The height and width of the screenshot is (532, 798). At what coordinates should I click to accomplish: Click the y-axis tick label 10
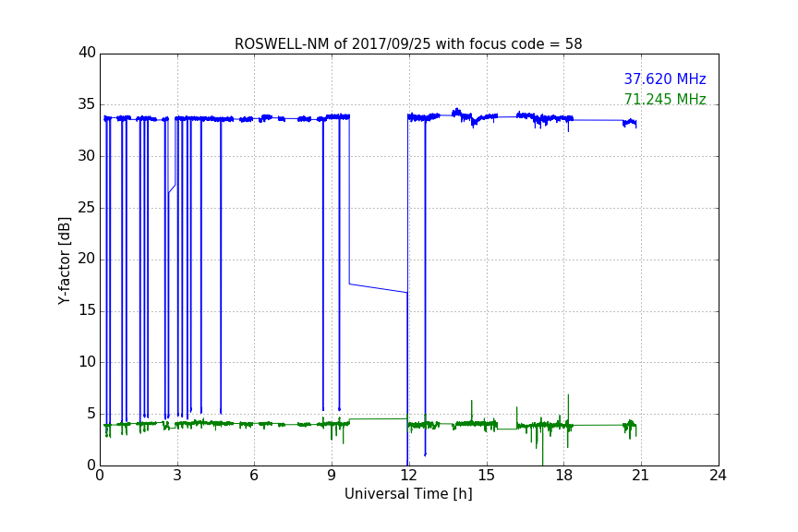pyautogui.click(x=87, y=362)
